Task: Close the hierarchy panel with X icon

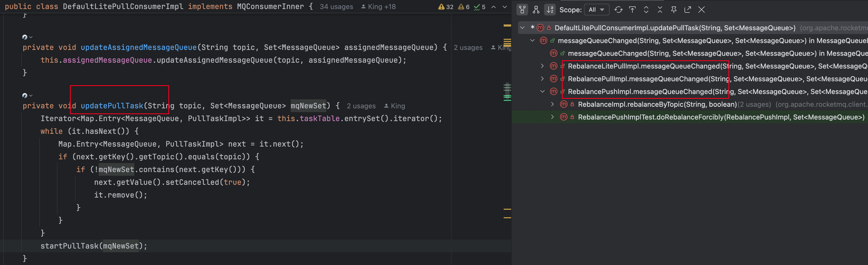Action: point(702,10)
